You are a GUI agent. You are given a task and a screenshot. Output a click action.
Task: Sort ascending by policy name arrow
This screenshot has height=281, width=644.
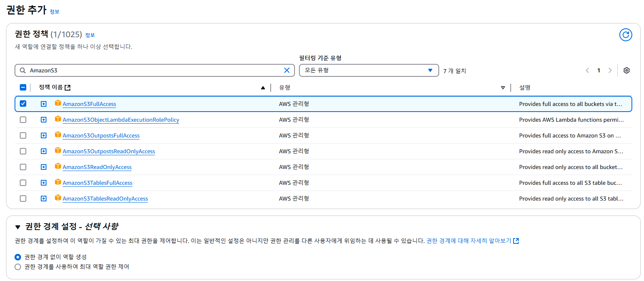[x=263, y=88]
